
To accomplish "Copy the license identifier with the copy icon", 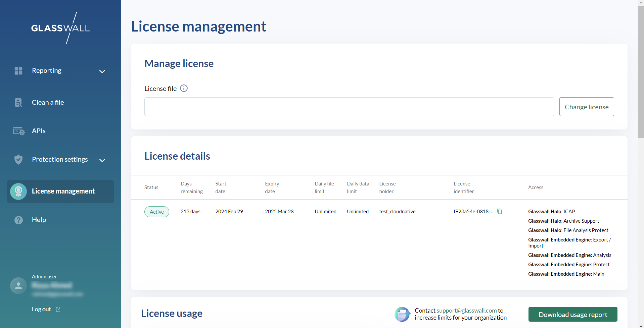I will 500,211.
